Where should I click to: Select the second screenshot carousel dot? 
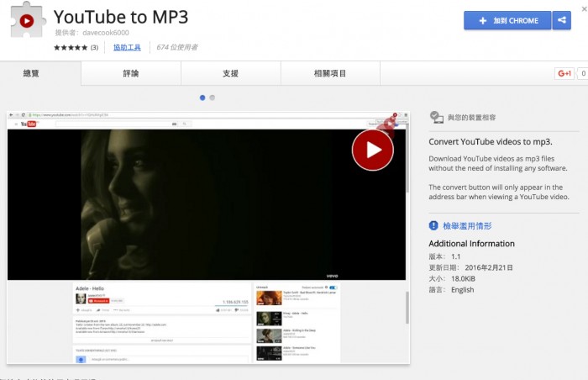(x=213, y=98)
